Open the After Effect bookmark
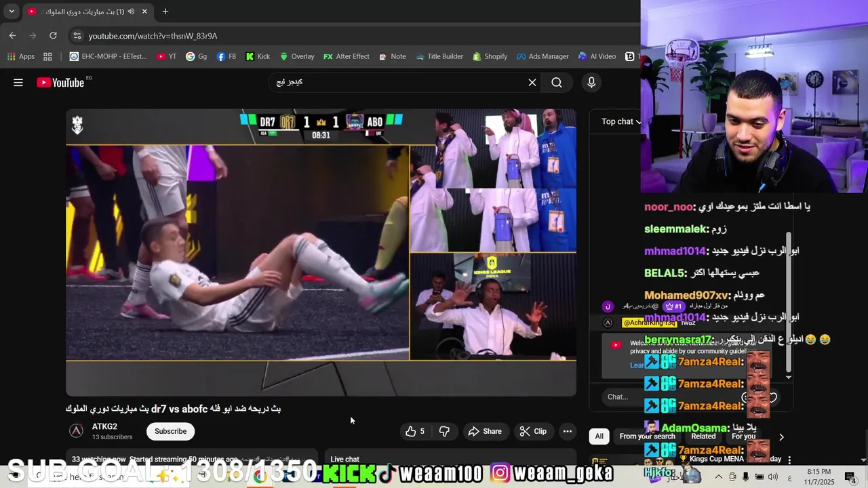This screenshot has width=868, height=488. click(x=347, y=56)
